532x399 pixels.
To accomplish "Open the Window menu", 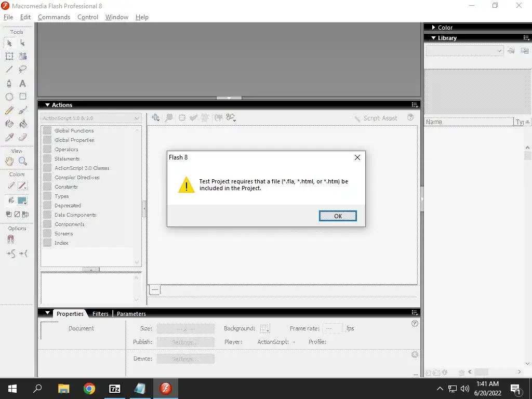I will coord(117,17).
